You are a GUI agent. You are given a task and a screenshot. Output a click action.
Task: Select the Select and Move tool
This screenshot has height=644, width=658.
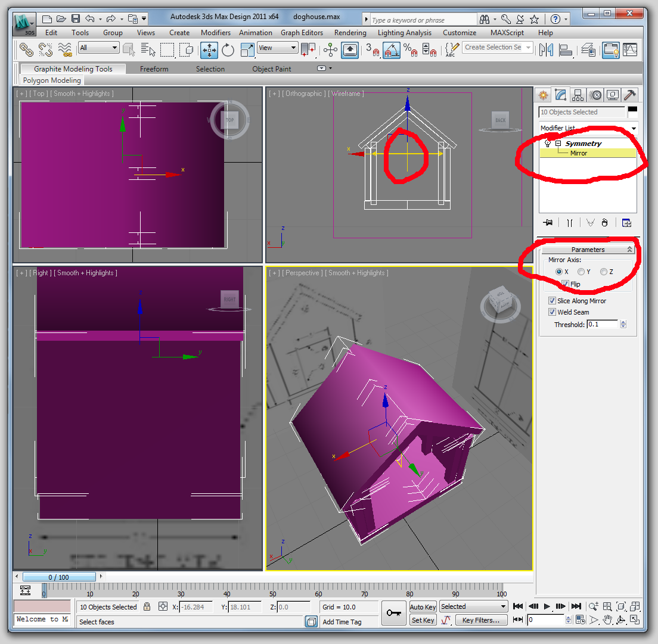pos(209,50)
